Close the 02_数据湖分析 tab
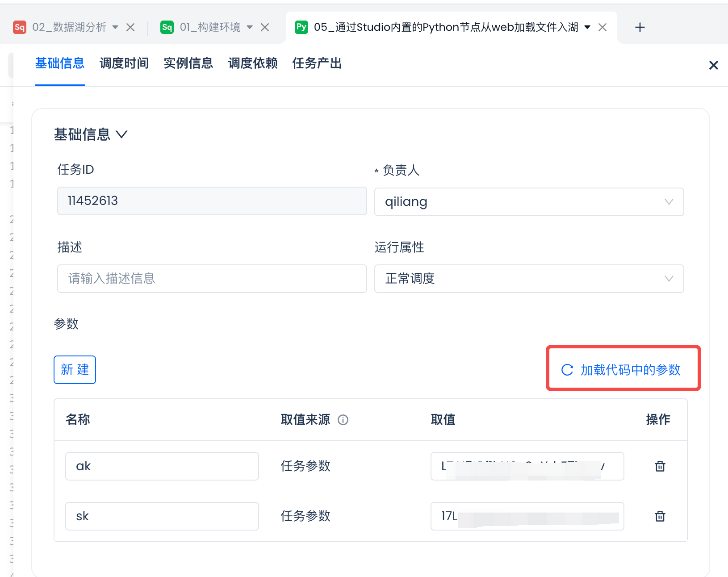 [x=130, y=28]
